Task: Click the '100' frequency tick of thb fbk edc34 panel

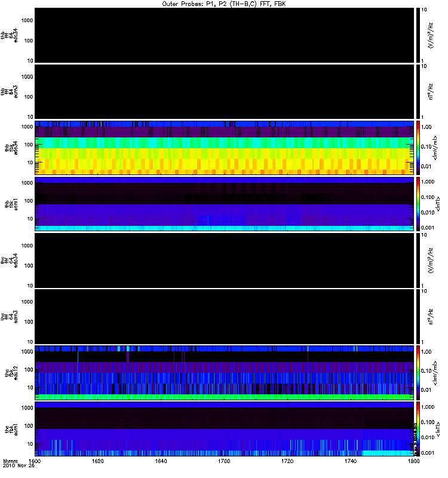Action: point(29,145)
